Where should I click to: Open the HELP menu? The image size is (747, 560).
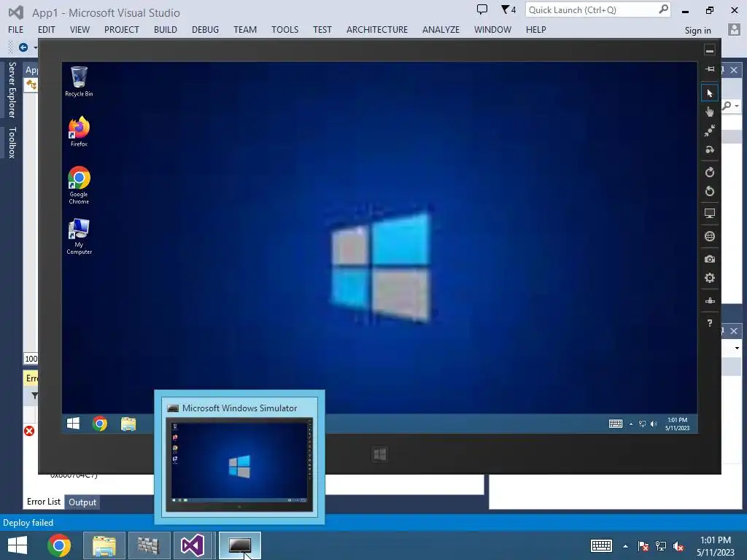pos(536,29)
